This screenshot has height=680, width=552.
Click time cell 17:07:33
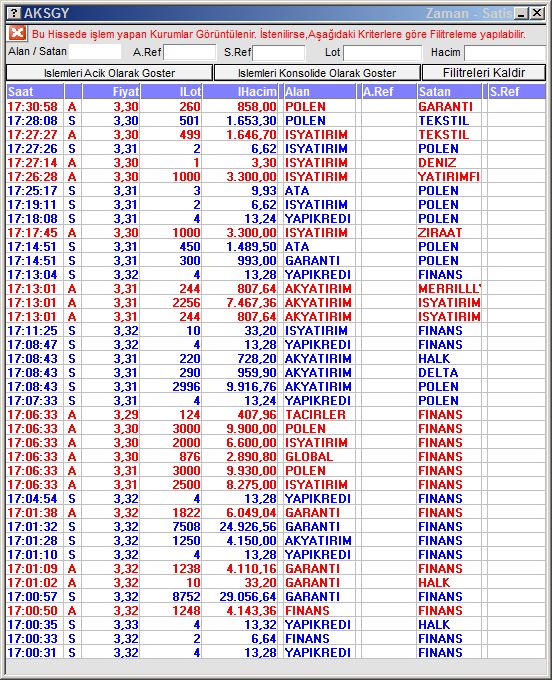point(33,401)
